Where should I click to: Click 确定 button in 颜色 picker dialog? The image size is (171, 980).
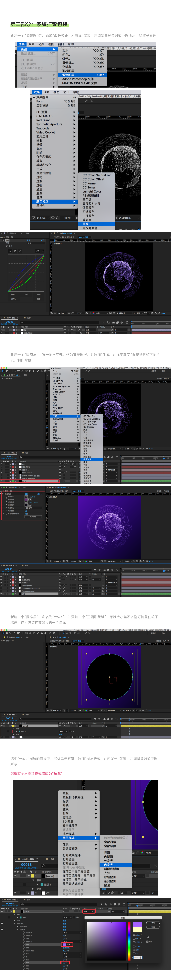pyautogui.click(x=153, y=923)
